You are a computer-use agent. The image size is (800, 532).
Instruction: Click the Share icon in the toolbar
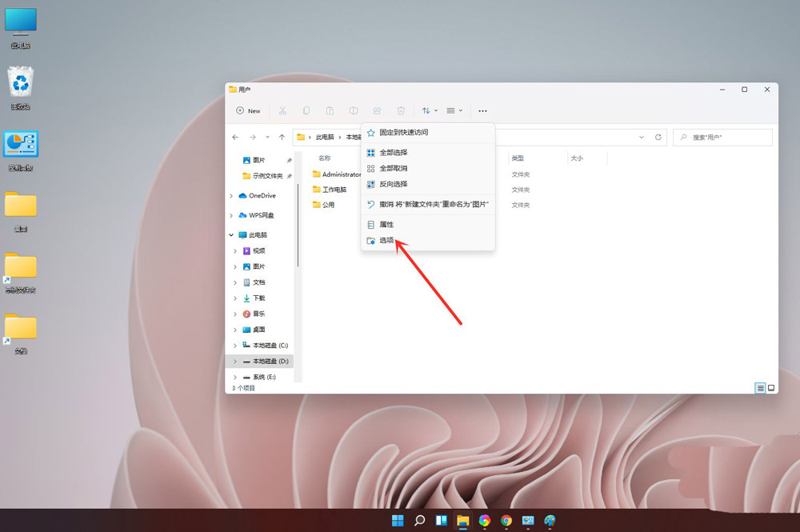click(x=376, y=110)
